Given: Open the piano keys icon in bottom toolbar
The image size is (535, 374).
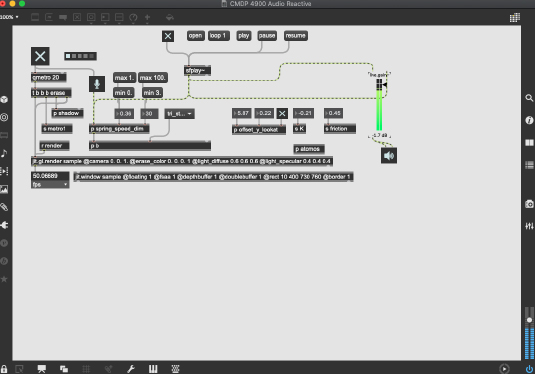Looking at the screenshot, I should 153,369.
